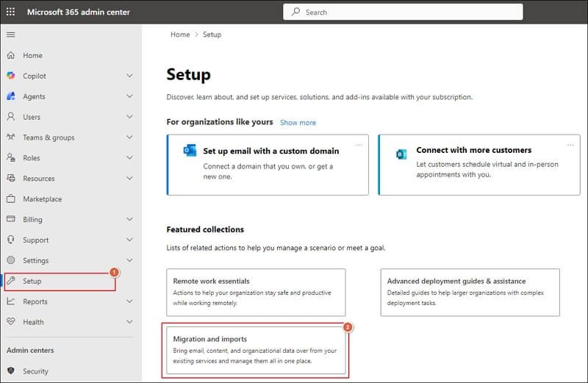The image size is (588, 383).
Task: Click Microsoft 365 admin center title
Action: [x=78, y=12]
